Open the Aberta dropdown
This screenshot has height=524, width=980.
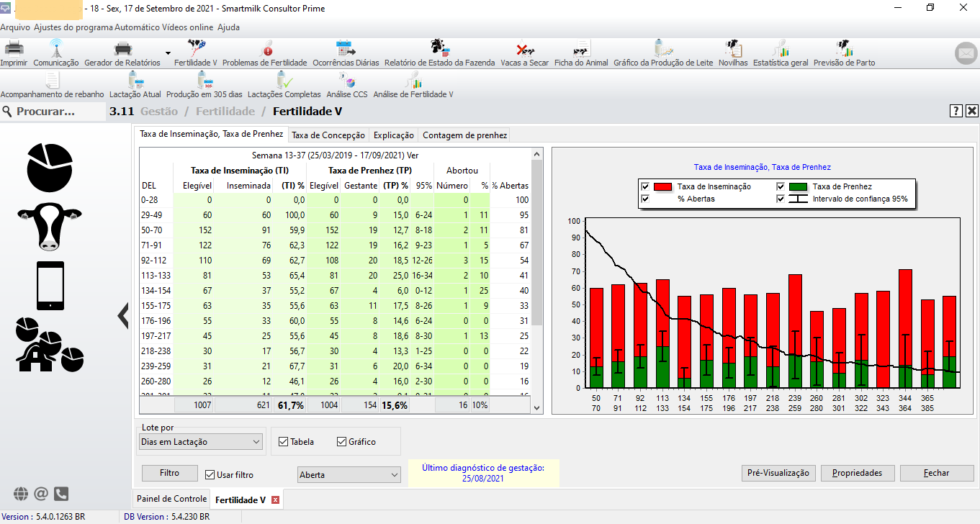(x=349, y=475)
